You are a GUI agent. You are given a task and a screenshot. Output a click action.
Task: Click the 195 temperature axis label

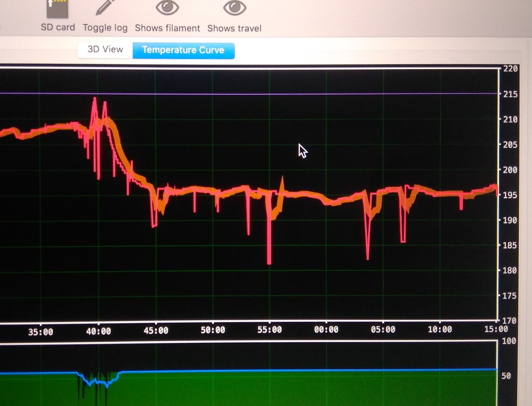tap(510, 195)
